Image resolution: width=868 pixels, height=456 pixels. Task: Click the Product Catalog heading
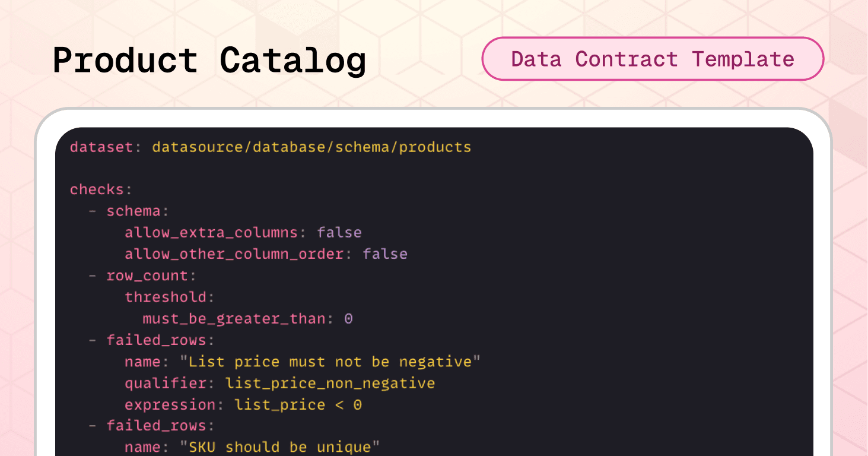click(x=209, y=61)
